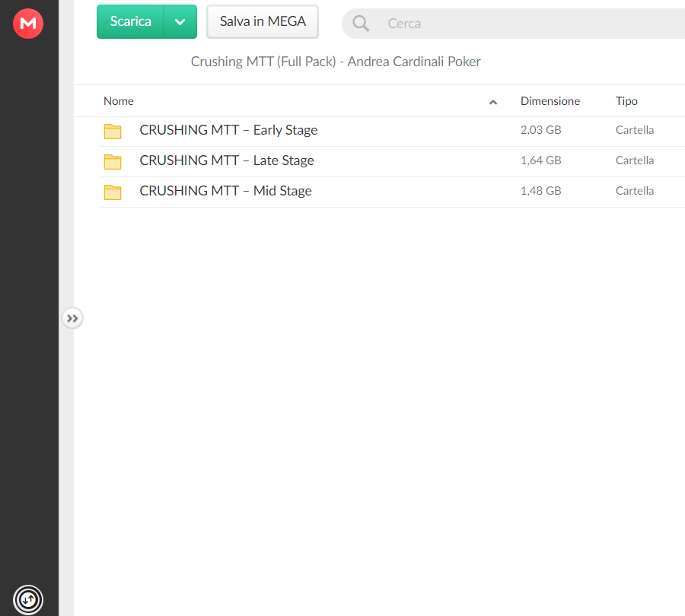The height and width of the screenshot is (616, 685).
Task: Toggle sort direction arrow in Nome column
Action: pos(493,102)
